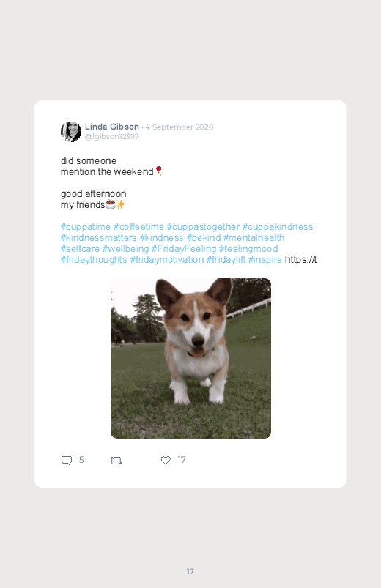Select the #kindnessmatters hashtag
Viewport: 381px width, 588px height.
tap(99, 238)
